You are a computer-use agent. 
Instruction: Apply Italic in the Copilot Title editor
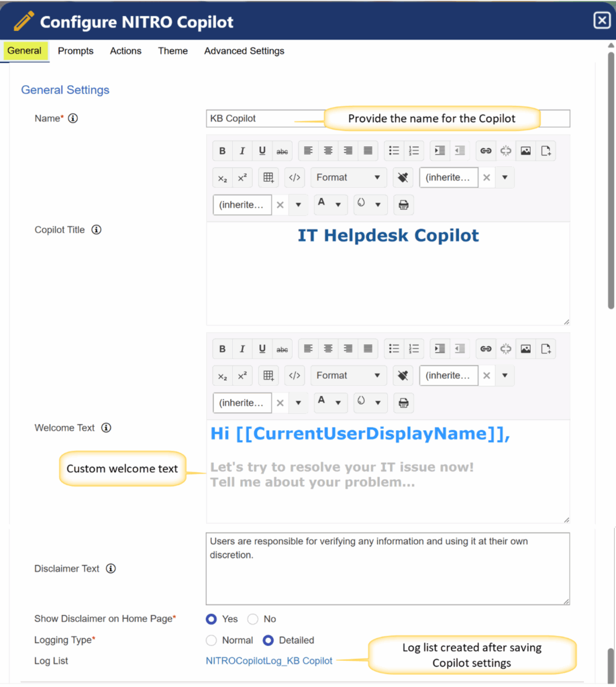242,151
